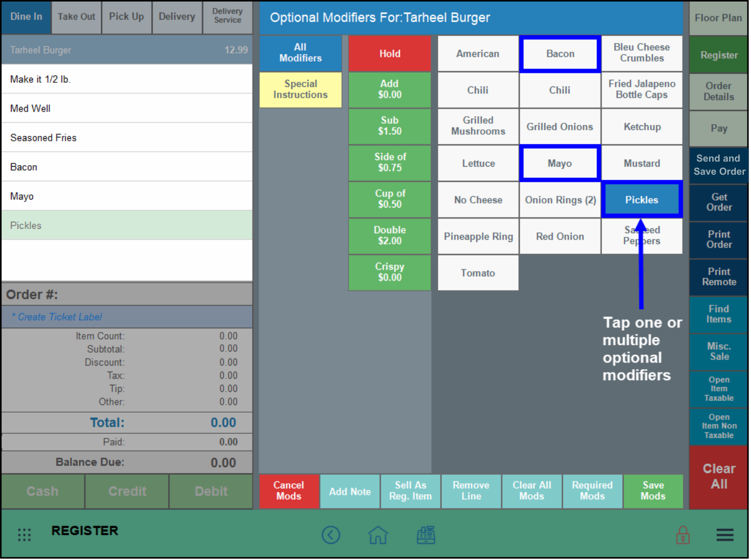Toggle the Pickles modifier

click(x=641, y=199)
